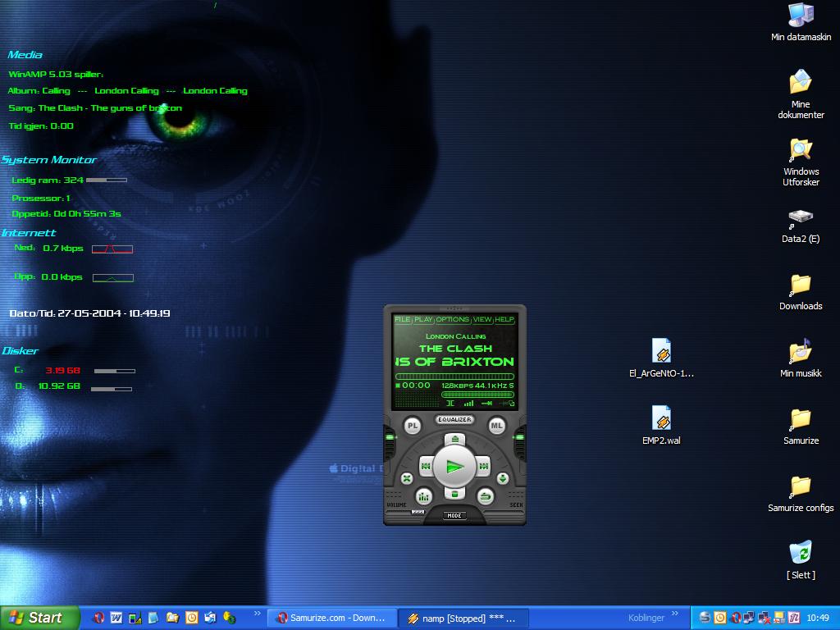Click the EQUALIZER button in Winamp
Image resolution: width=840 pixels, height=630 pixels.
454,419
